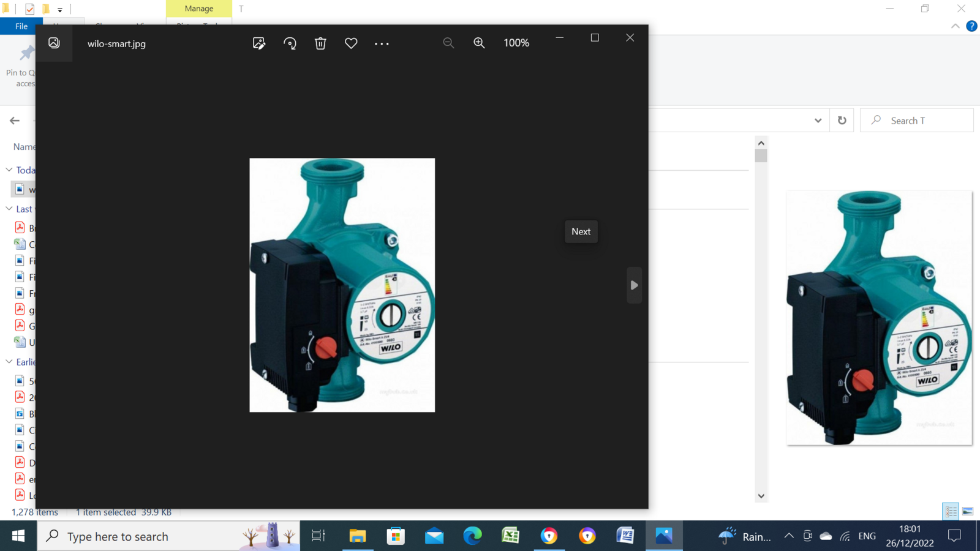Refresh the File Explorer search results

pyautogui.click(x=841, y=120)
